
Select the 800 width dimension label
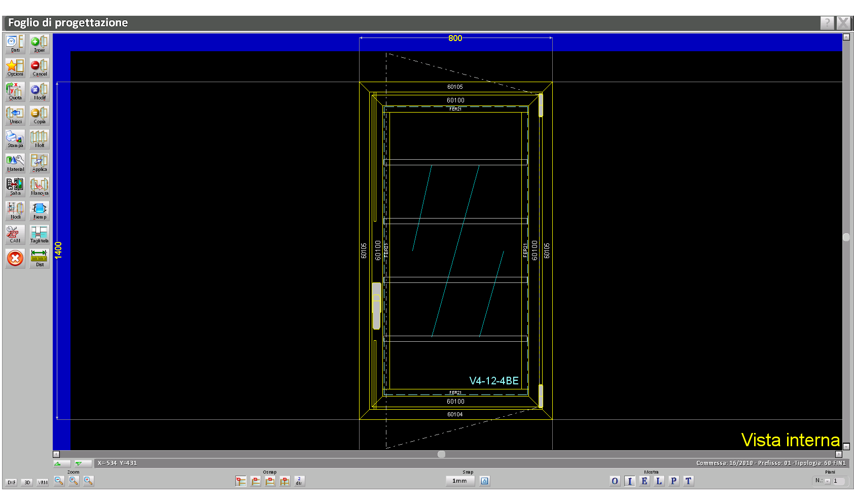(455, 38)
